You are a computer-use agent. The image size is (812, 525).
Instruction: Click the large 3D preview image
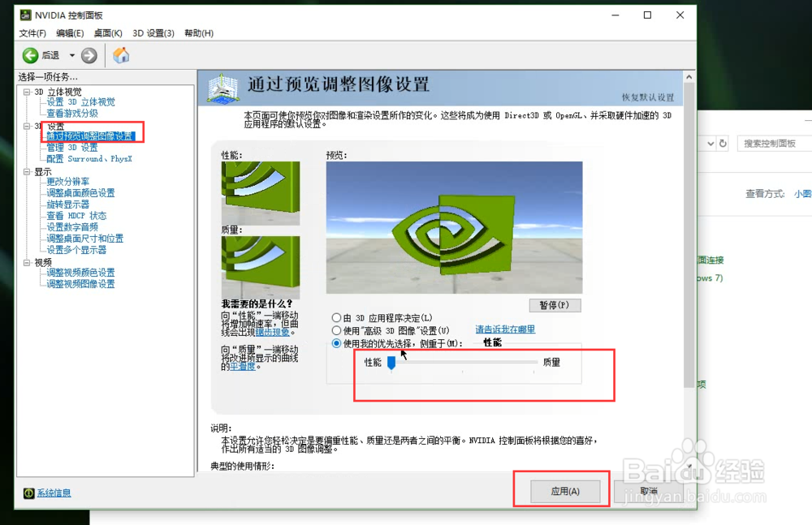(x=454, y=228)
